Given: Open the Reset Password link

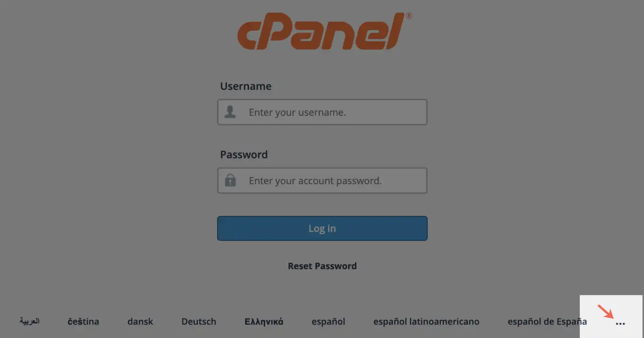Looking at the screenshot, I should (322, 266).
